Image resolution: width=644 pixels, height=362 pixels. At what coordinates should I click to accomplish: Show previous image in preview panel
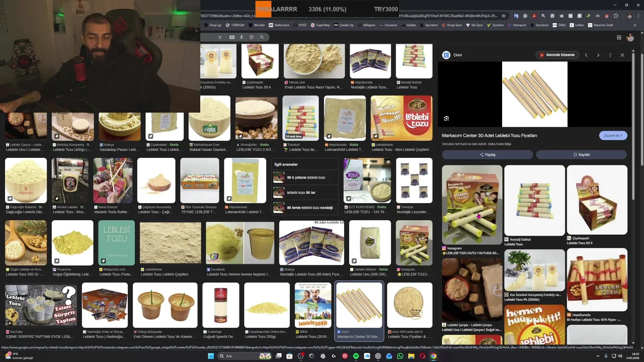(586, 55)
